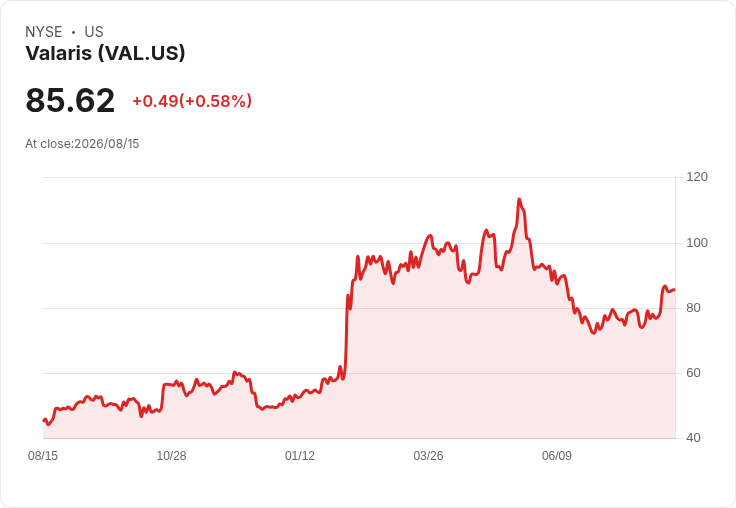Click the 100 y-axis price label

pyautogui.click(x=697, y=243)
